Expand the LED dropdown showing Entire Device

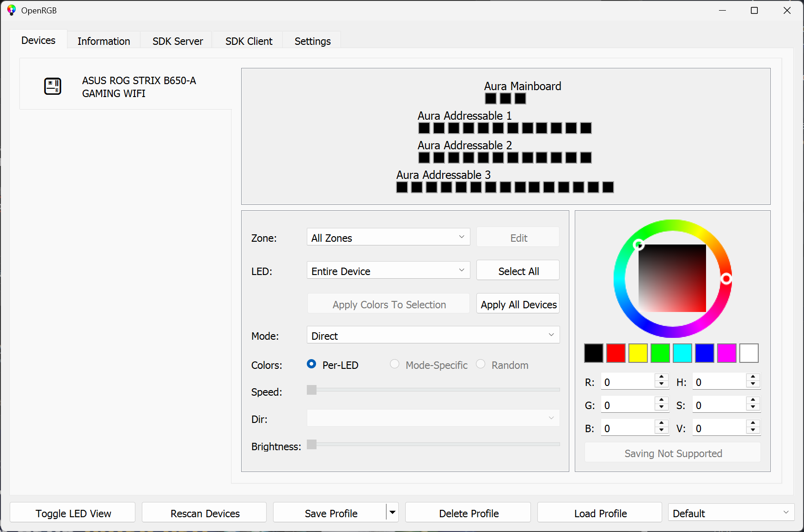(388, 270)
